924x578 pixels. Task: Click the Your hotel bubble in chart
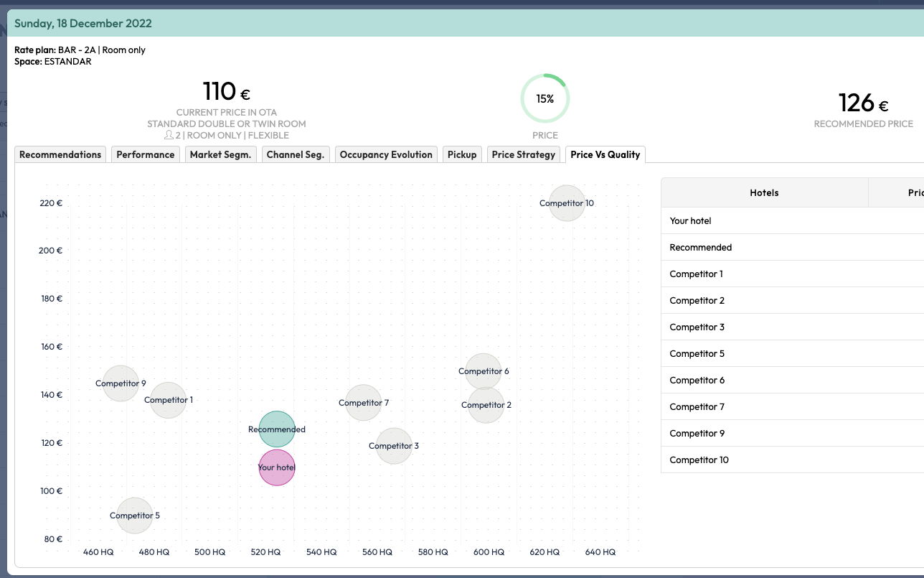(x=277, y=467)
